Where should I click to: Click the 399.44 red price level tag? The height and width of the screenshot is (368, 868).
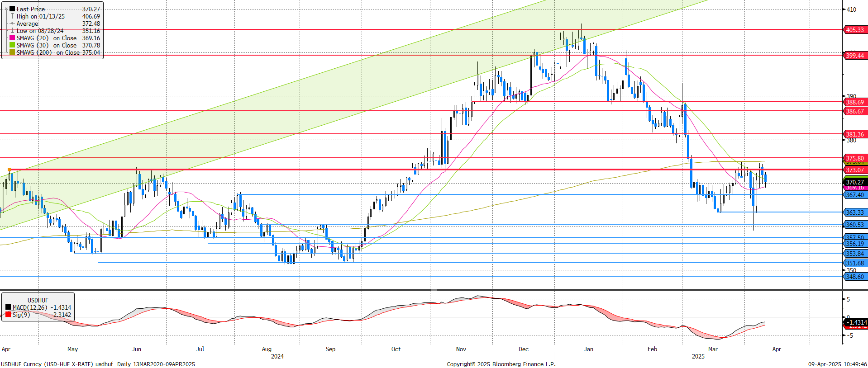coord(855,56)
